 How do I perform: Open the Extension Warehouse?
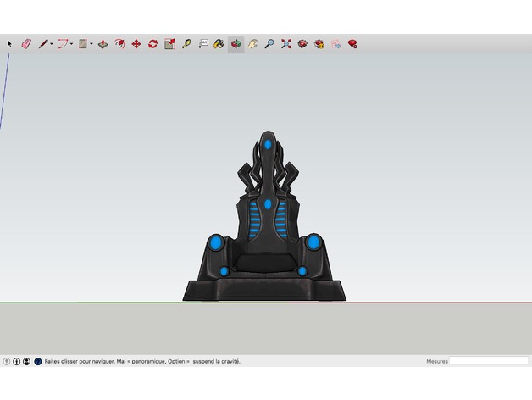pos(319,44)
